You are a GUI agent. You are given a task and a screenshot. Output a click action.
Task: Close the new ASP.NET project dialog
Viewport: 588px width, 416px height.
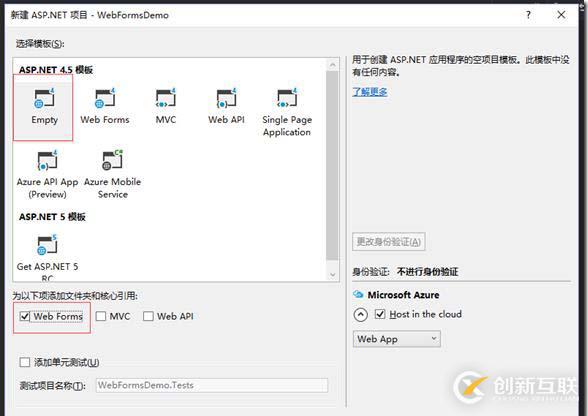(x=561, y=15)
